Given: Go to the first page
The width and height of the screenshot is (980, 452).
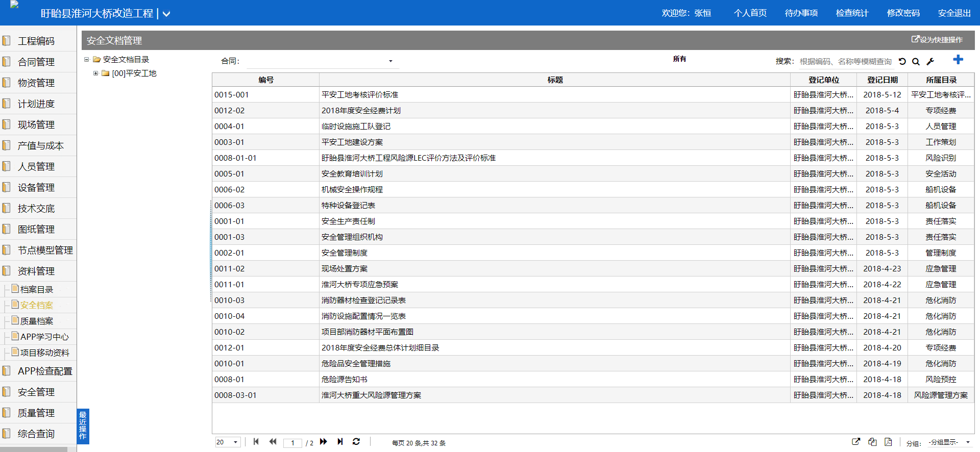Looking at the screenshot, I should point(256,442).
